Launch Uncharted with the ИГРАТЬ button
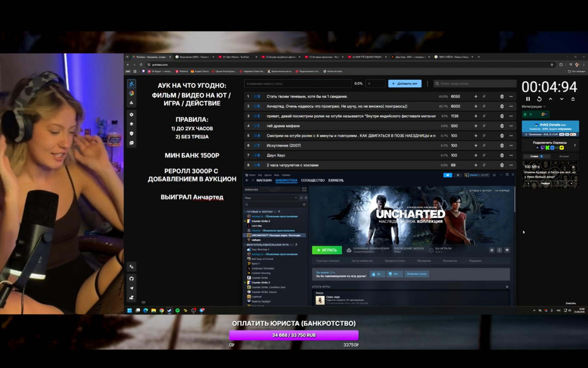This screenshot has height=368, width=588. pyautogui.click(x=327, y=250)
